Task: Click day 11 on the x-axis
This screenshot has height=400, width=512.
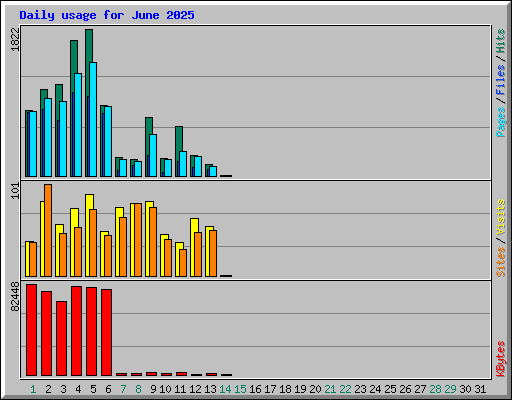Action: click(180, 389)
